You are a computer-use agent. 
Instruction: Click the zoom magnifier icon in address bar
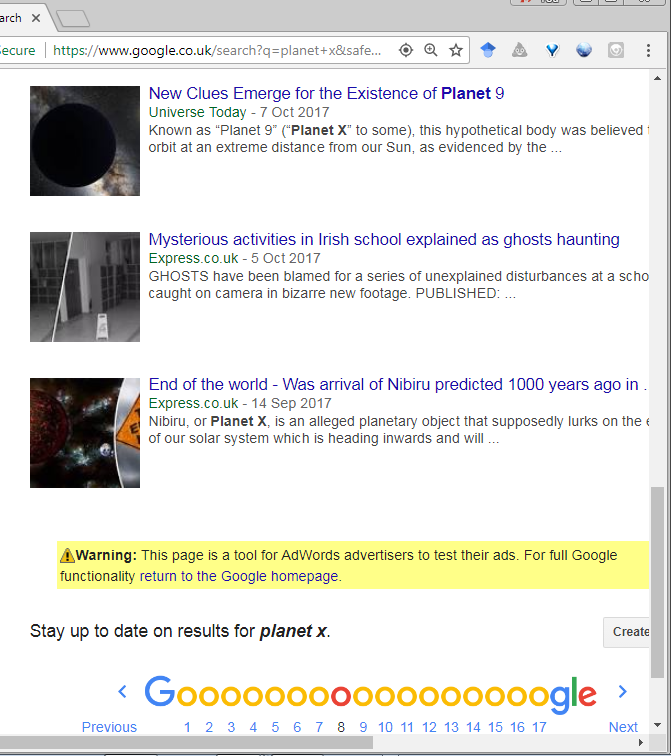pos(431,50)
